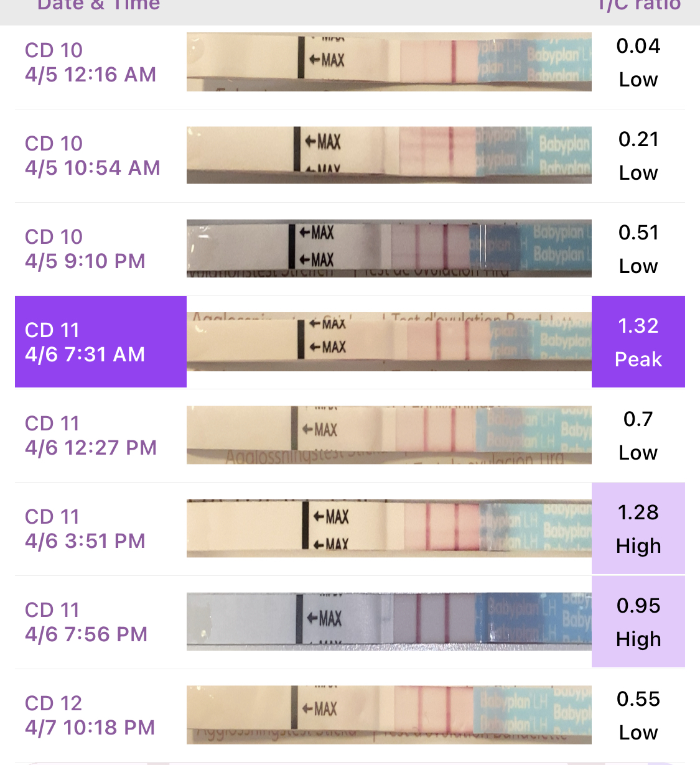The image size is (700, 765).
Task: Select the 1.28 High ratio cell
Action: point(638,528)
